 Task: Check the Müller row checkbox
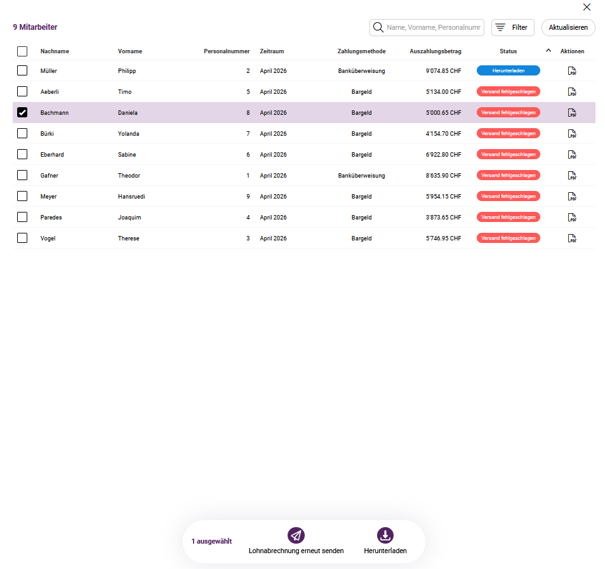click(x=22, y=71)
